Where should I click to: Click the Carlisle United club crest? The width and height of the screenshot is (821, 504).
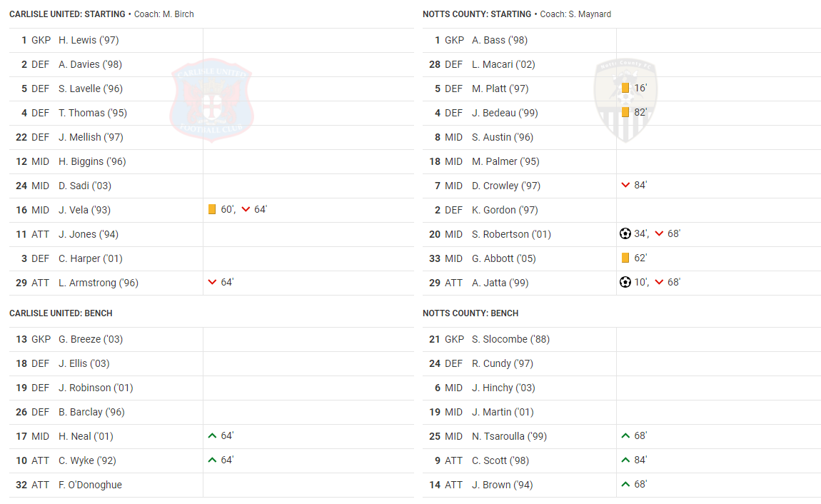(211, 99)
